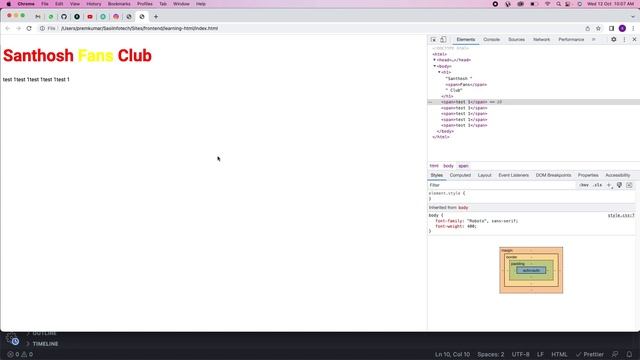Change language mode HTML in status bar
640x360 pixels.
tap(559, 354)
